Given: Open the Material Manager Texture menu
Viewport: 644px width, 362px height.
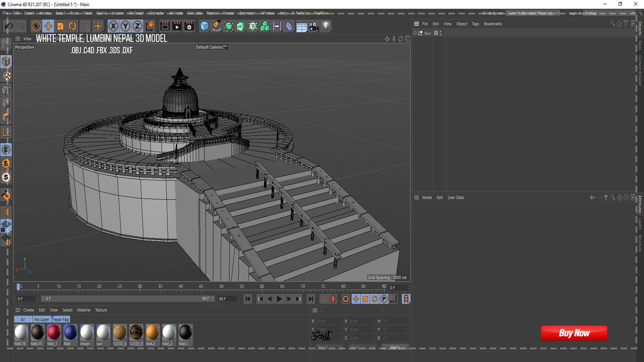Looking at the screenshot, I should (101, 310).
